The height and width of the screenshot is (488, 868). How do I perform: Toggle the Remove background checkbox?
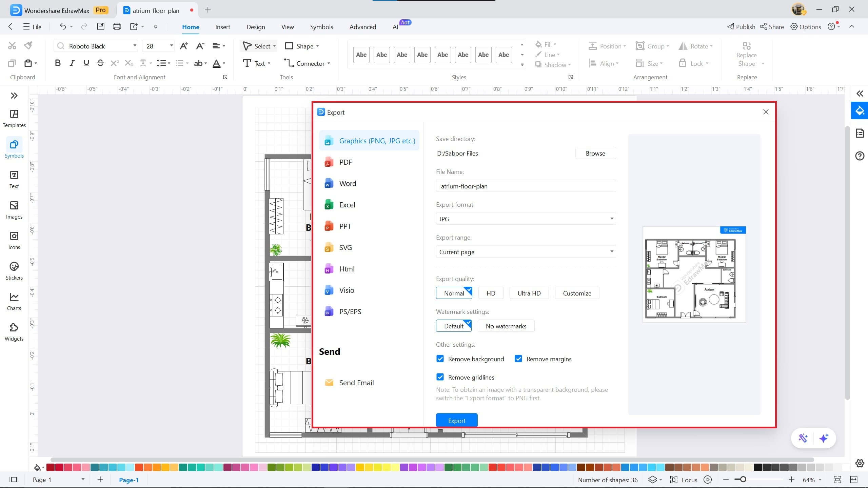coord(440,359)
